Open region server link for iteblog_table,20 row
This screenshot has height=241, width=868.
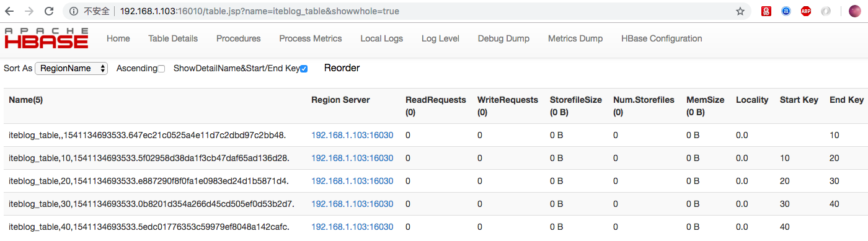352,181
